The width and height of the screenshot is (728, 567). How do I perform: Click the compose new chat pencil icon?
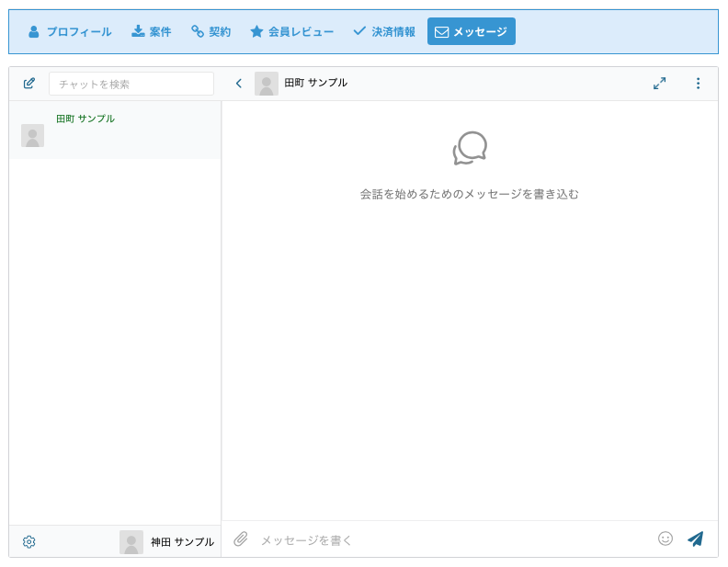point(29,84)
